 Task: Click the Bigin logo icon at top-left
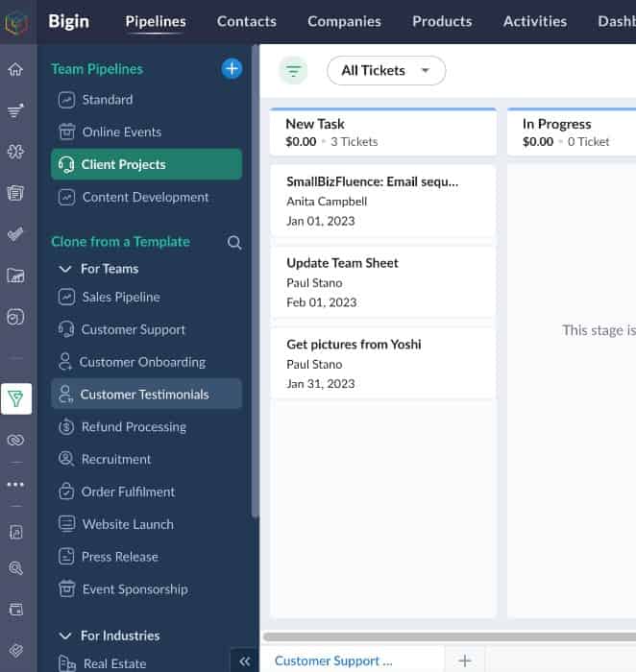(16, 21)
